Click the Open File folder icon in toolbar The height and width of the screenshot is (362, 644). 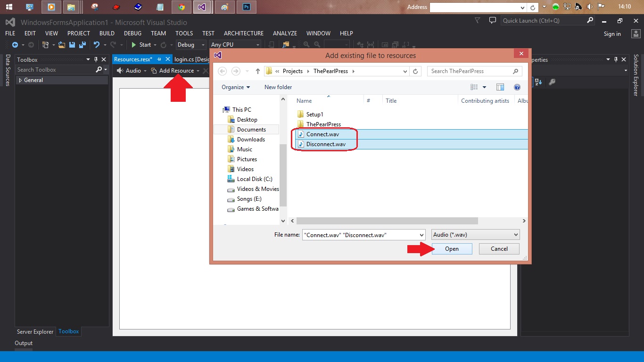tap(62, 45)
